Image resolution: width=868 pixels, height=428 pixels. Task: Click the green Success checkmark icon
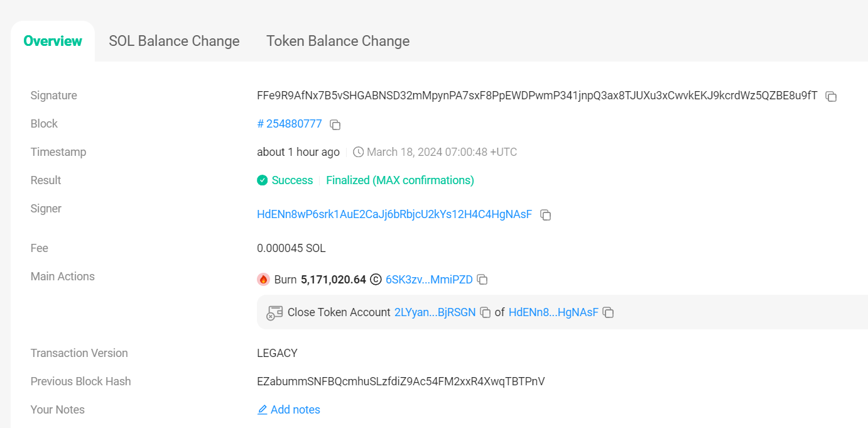263,180
